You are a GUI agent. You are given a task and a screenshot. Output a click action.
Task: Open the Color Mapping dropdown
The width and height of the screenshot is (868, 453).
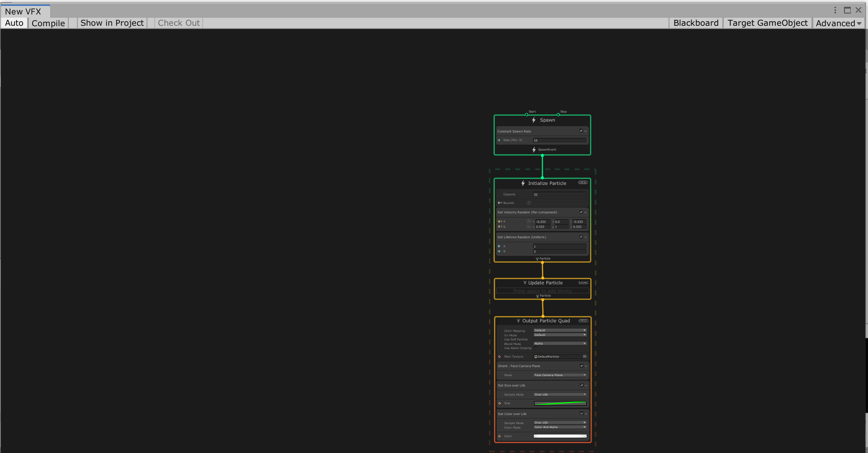coord(560,330)
